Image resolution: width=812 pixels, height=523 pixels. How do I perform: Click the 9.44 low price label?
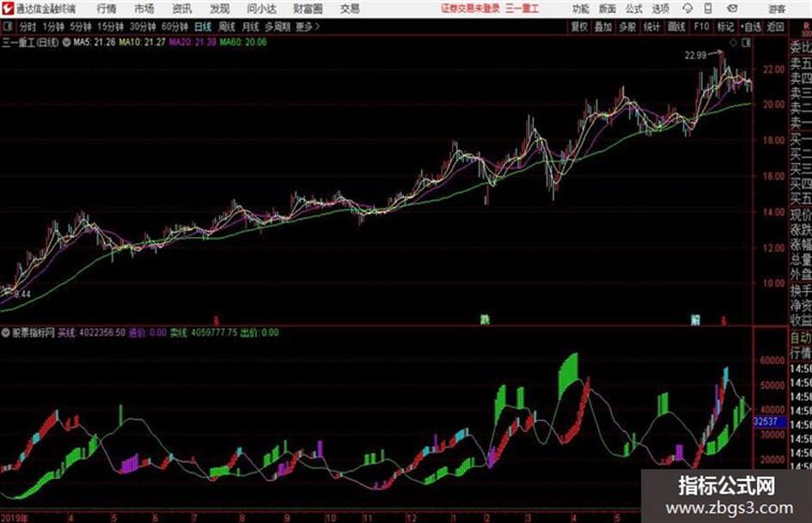pyautogui.click(x=22, y=294)
